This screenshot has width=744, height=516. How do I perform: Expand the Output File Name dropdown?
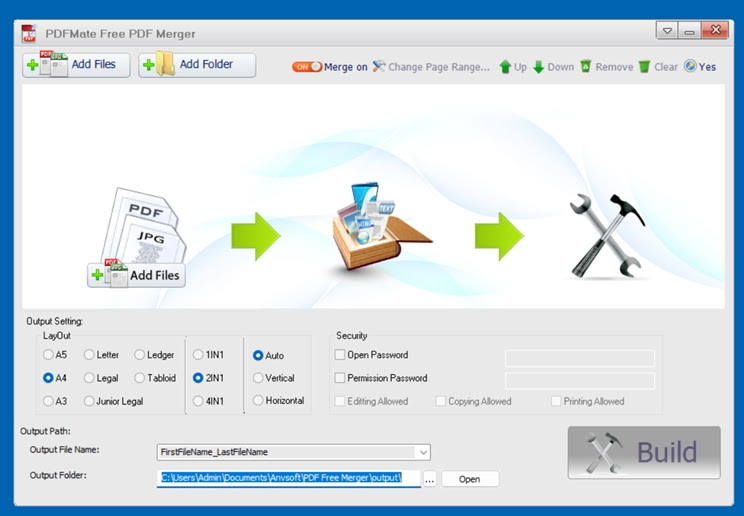click(423, 452)
